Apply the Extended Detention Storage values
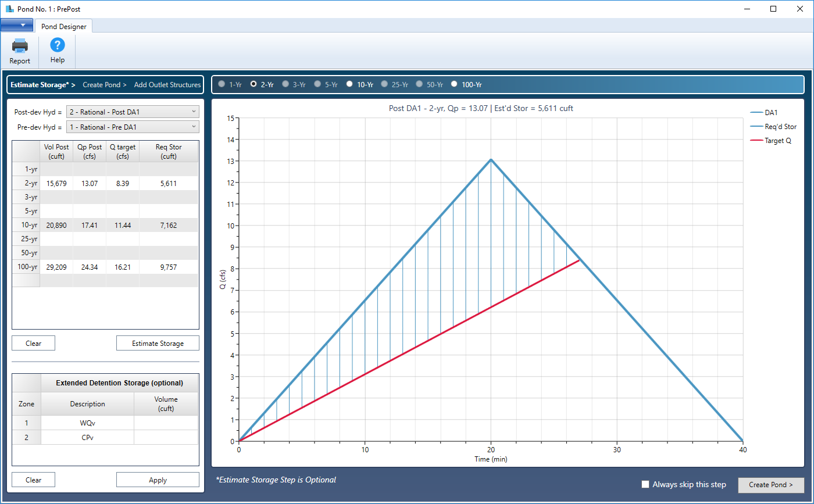This screenshot has width=814, height=504. coord(158,479)
